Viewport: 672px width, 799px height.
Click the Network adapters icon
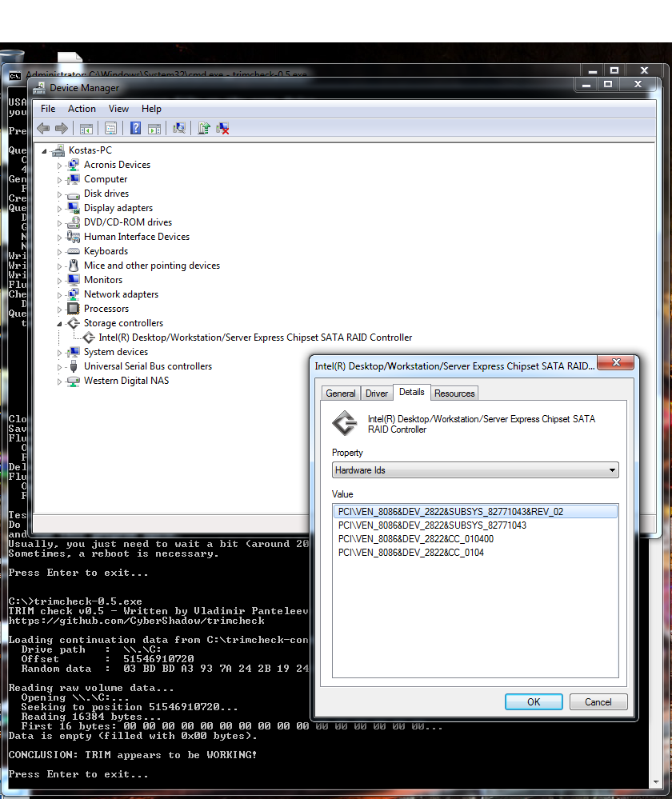[x=74, y=294]
